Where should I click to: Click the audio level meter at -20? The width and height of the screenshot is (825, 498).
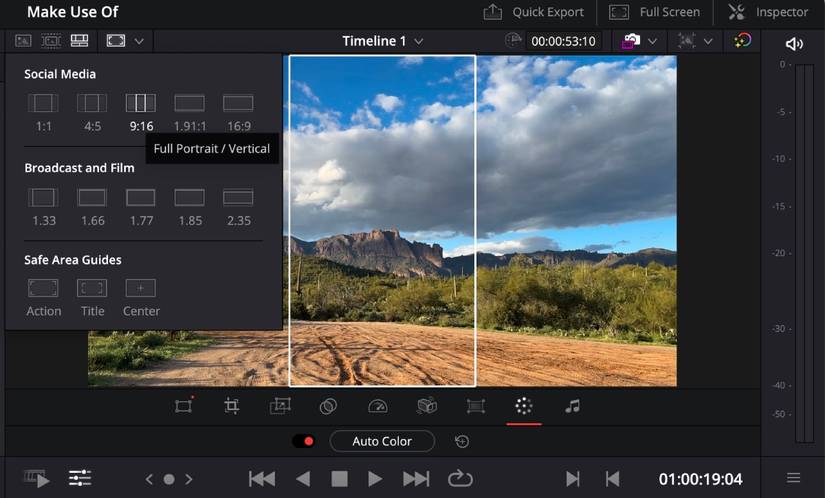click(x=802, y=253)
